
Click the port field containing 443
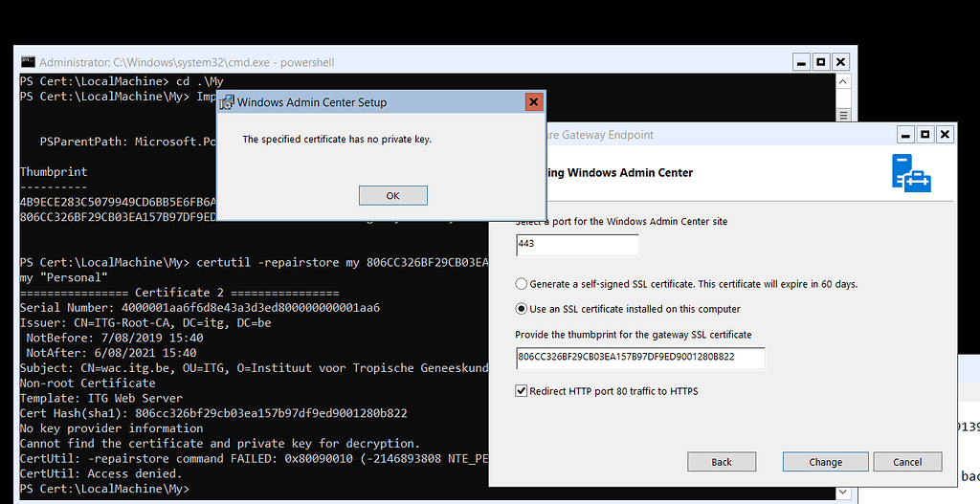click(x=577, y=245)
